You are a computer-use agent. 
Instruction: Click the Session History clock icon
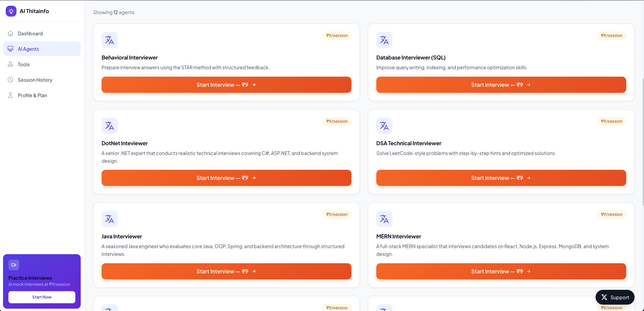pyautogui.click(x=10, y=80)
